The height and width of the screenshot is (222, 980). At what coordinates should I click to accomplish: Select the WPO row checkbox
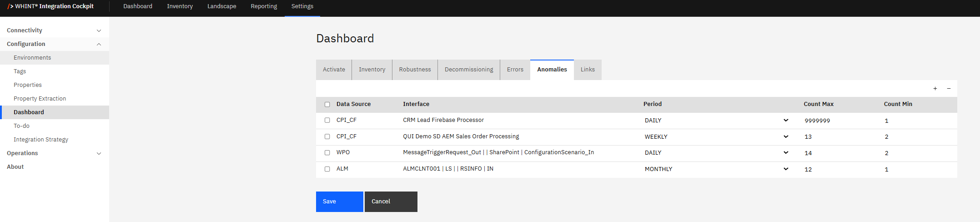click(327, 153)
